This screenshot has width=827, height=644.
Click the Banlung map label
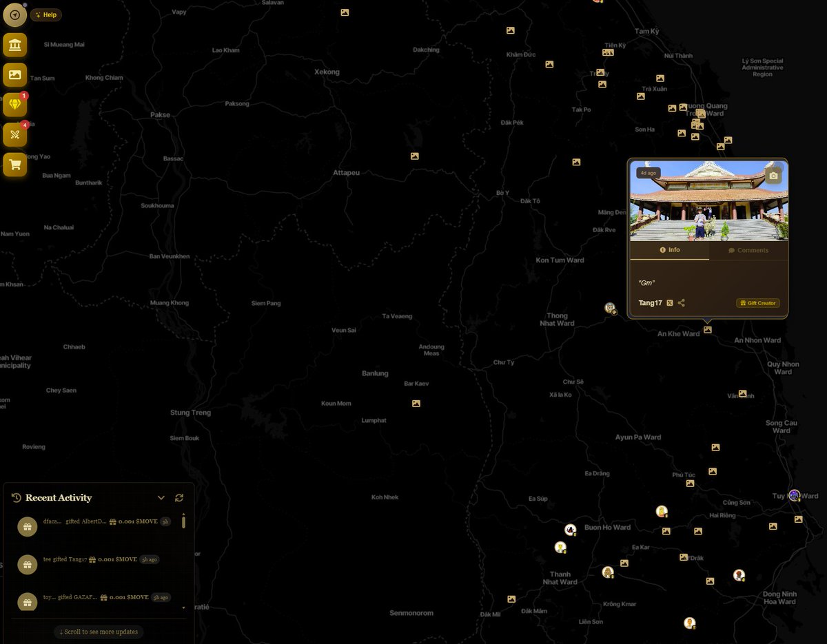pyautogui.click(x=376, y=373)
